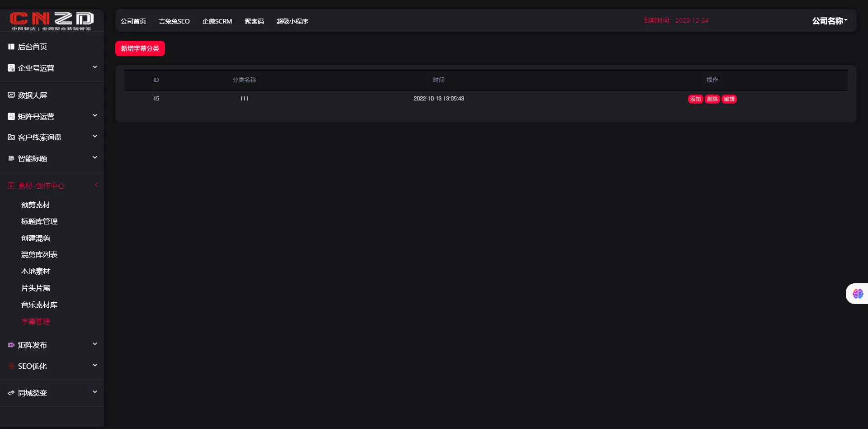Click the link icon beside 同城裂变

point(11,393)
